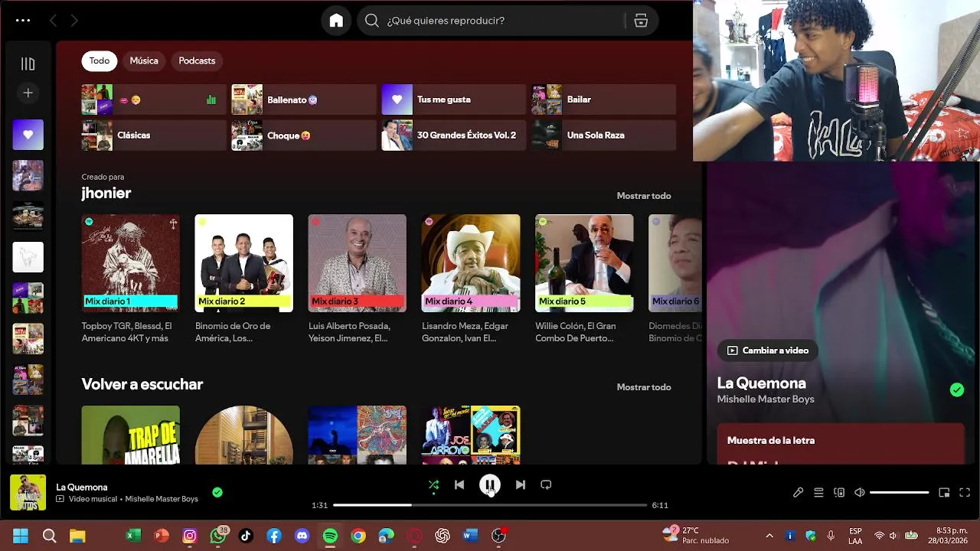Toggle the saved checkmark beside La Quemona panel title
980x551 pixels.
point(957,390)
